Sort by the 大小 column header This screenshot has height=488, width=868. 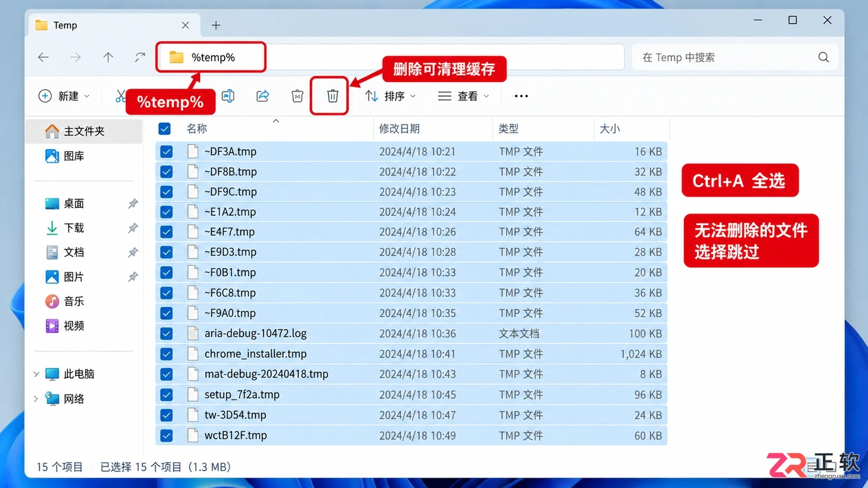pyautogui.click(x=609, y=128)
